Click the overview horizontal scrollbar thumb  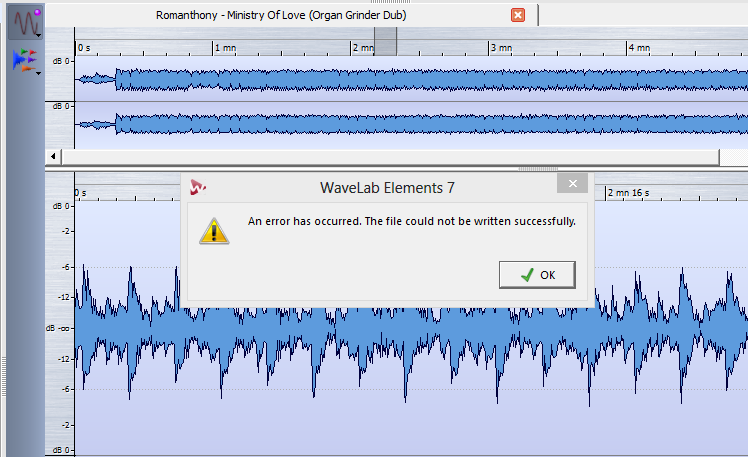[x=390, y=156]
